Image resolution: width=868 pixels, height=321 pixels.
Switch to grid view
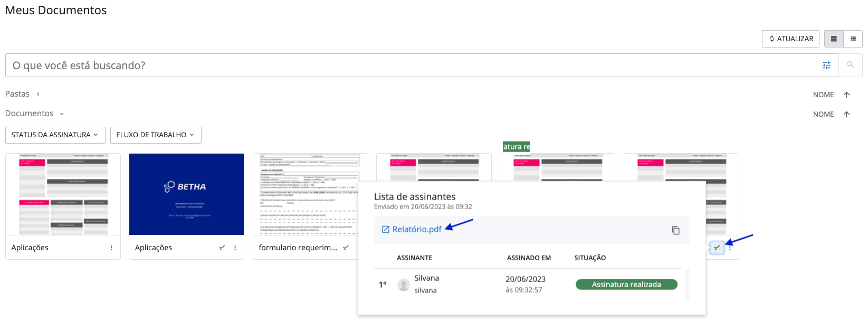point(834,39)
